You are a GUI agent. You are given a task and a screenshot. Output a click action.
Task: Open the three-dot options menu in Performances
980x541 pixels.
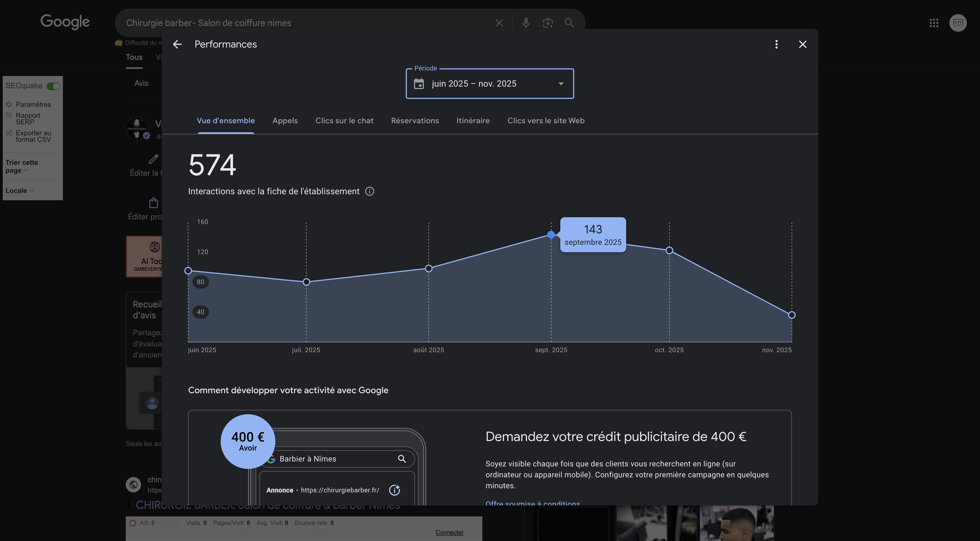click(x=776, y=44)
